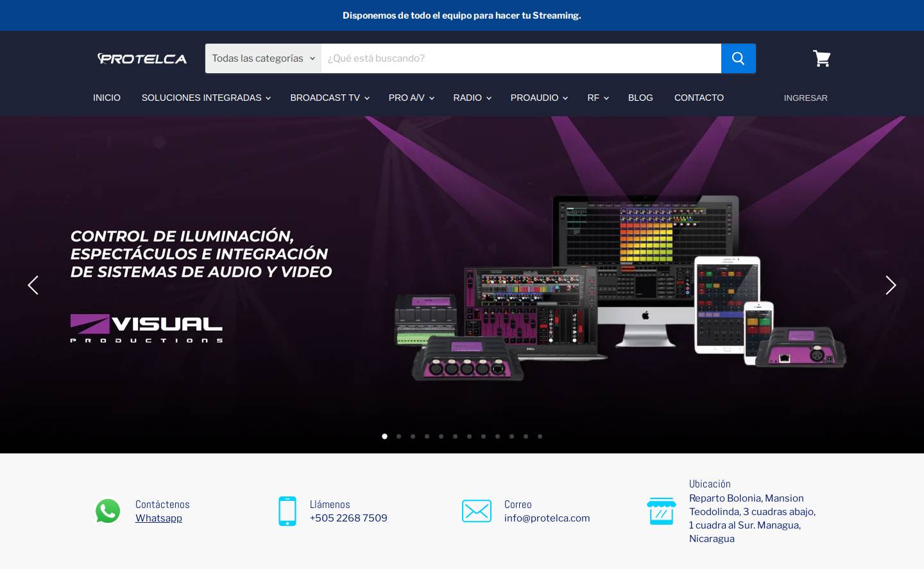
Task: Open the Contacto page
Action: pyautogui.click(x=699, y=98)
